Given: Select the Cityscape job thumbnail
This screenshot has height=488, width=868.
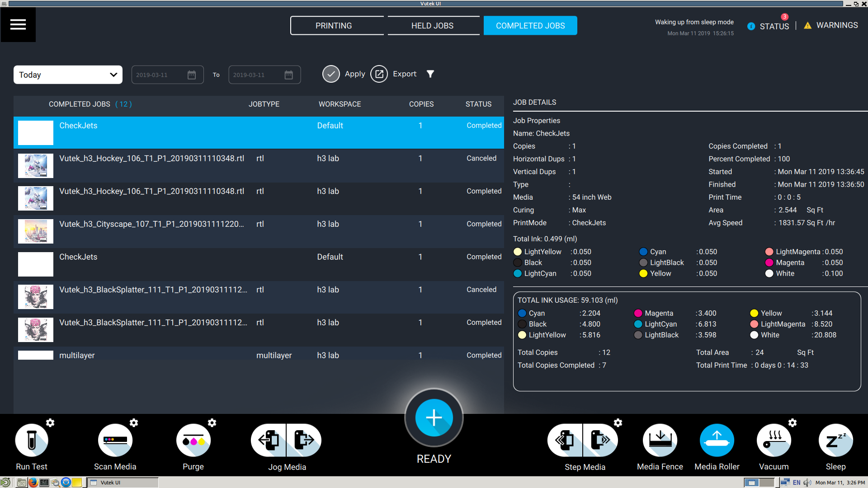Looking at the screenshot, I should click(x=36, y=231).
